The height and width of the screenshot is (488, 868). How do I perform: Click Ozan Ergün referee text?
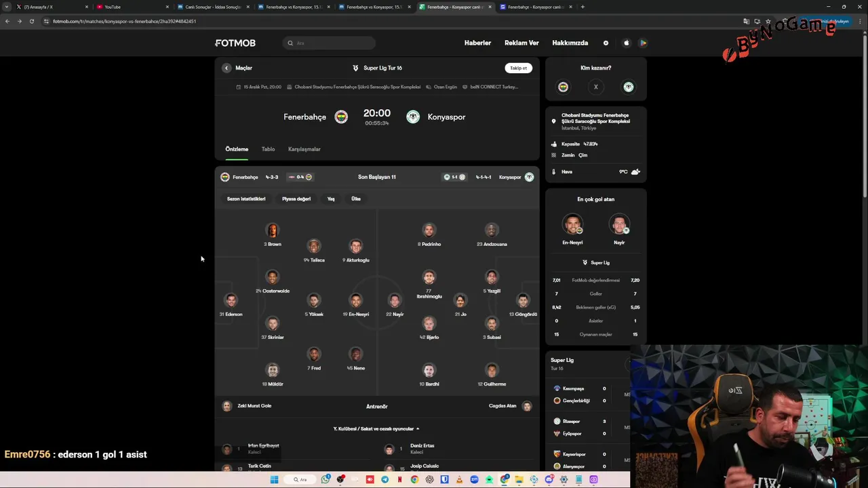tap(445, 87)
